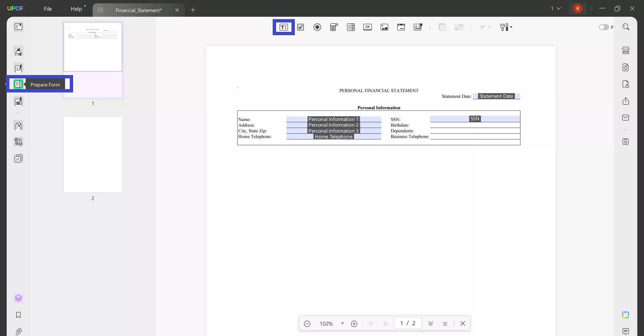Select the Check Box field tool

(x=301, y=27)
